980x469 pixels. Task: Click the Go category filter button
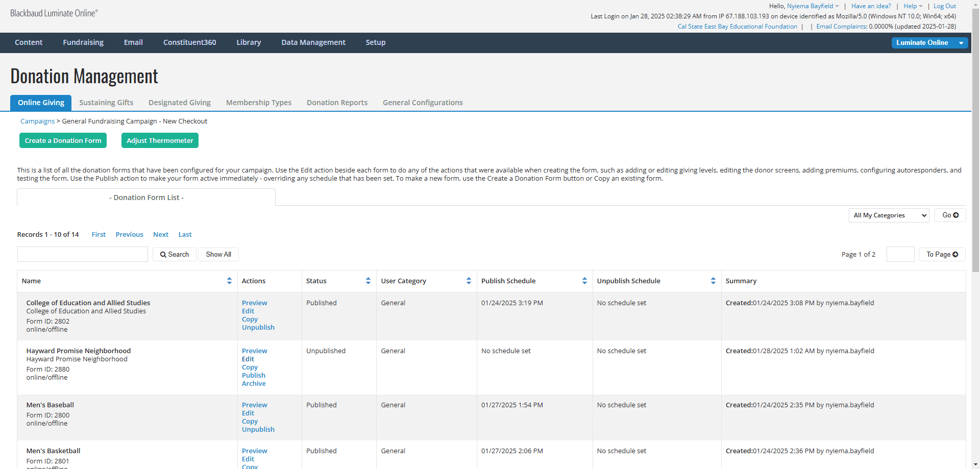pyautogui.click(x=950, y=215)
